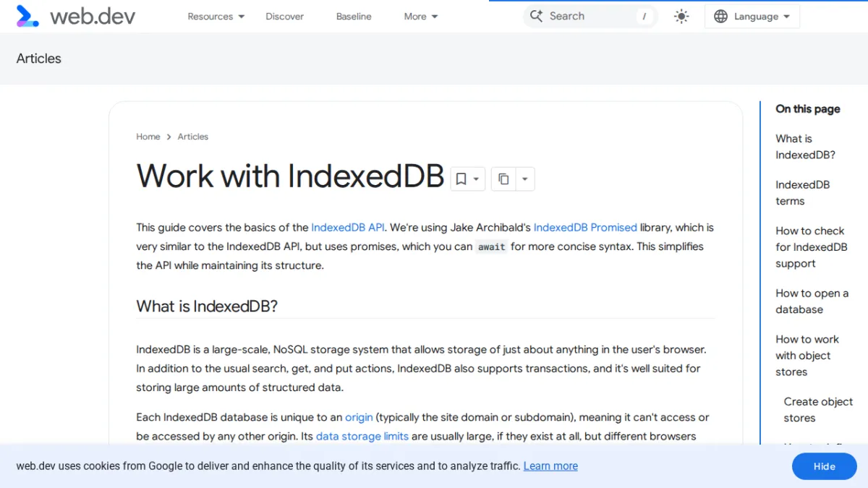Open the bookmark dropdown arrow
The image size is (868, 488).
tap(477, 179)
